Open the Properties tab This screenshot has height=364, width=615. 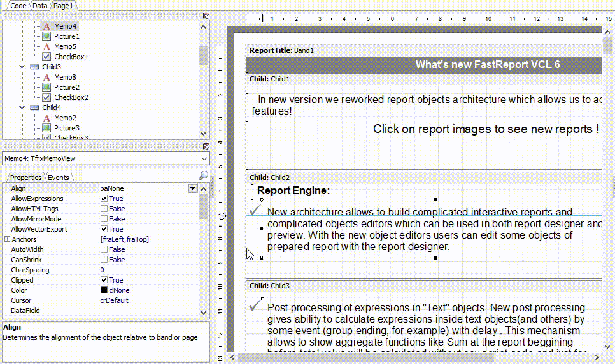[25, 178]
